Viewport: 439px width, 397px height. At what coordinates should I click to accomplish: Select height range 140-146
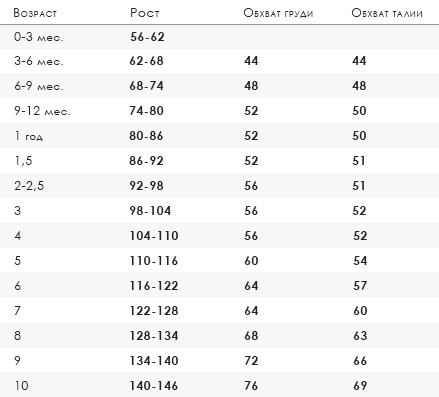[154, 386]
